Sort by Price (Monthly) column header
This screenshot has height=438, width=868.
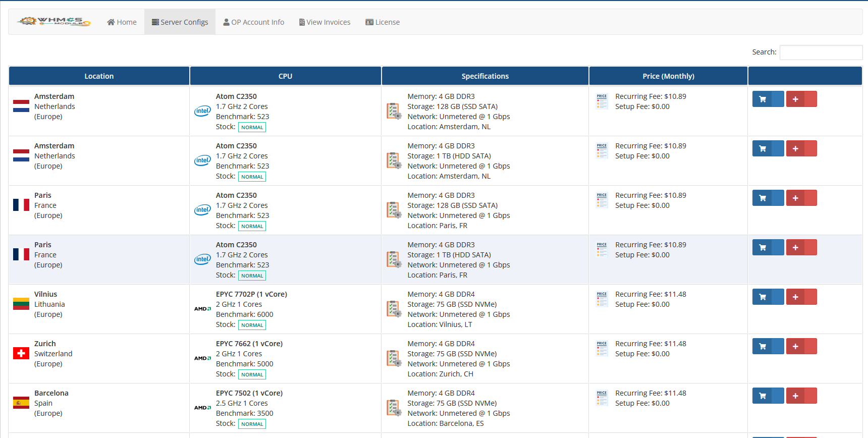tap(668, 76)
